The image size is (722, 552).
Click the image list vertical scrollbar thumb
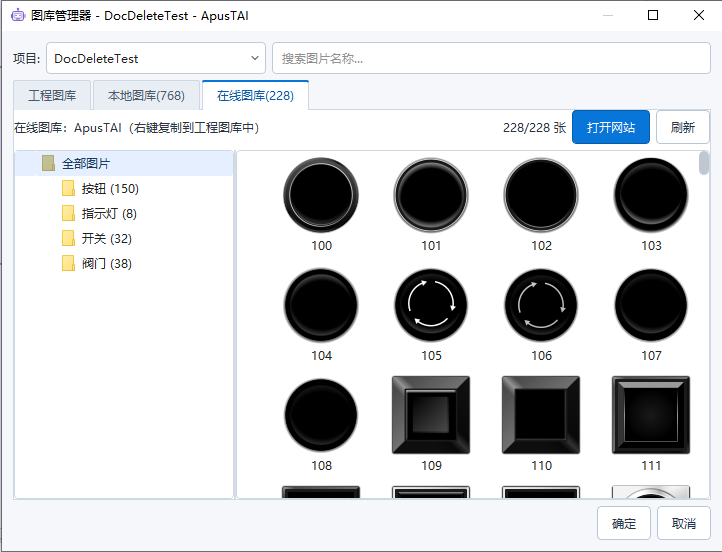coord(704,163)
